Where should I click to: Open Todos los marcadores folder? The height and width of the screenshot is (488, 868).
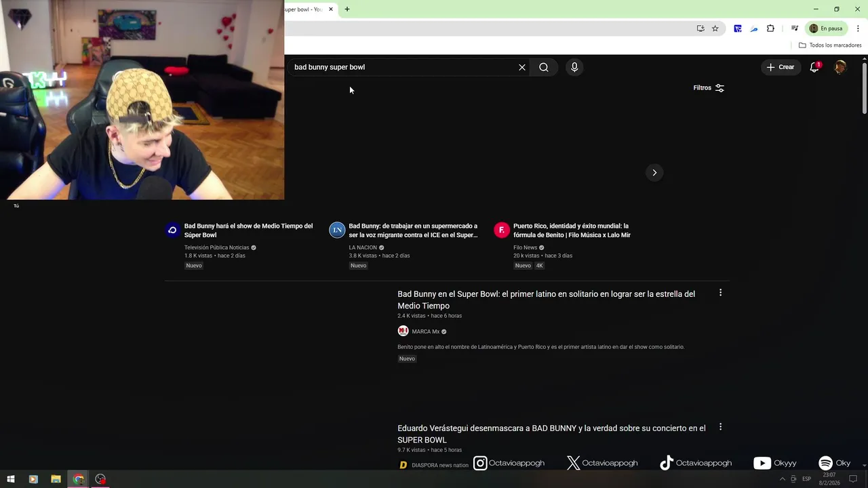(830, 45)
